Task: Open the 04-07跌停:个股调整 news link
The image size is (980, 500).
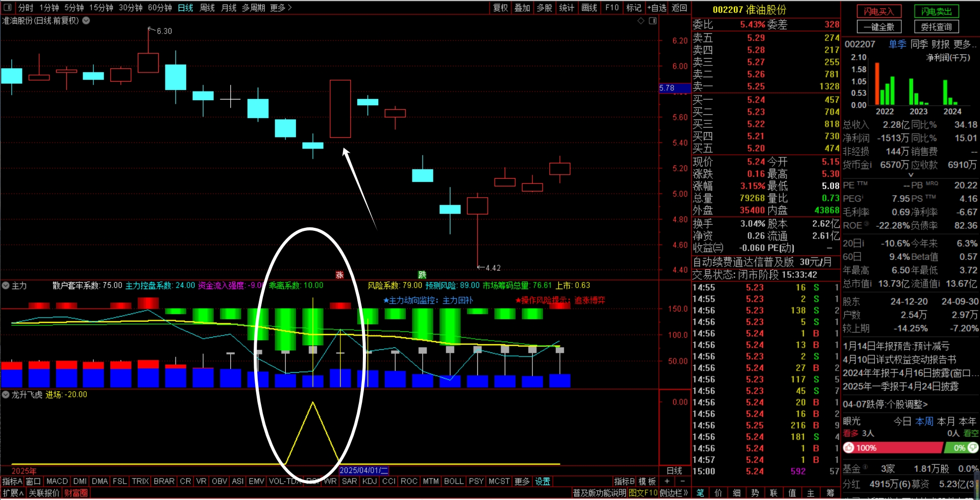Action: pos(885,404)
